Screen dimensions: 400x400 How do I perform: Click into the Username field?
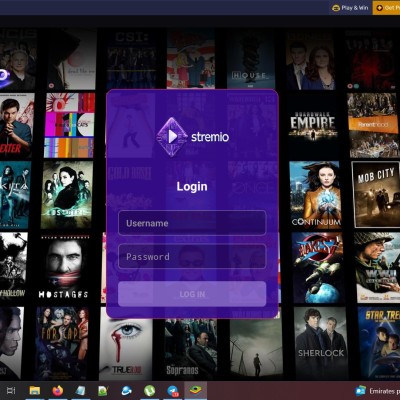(192, 223)
